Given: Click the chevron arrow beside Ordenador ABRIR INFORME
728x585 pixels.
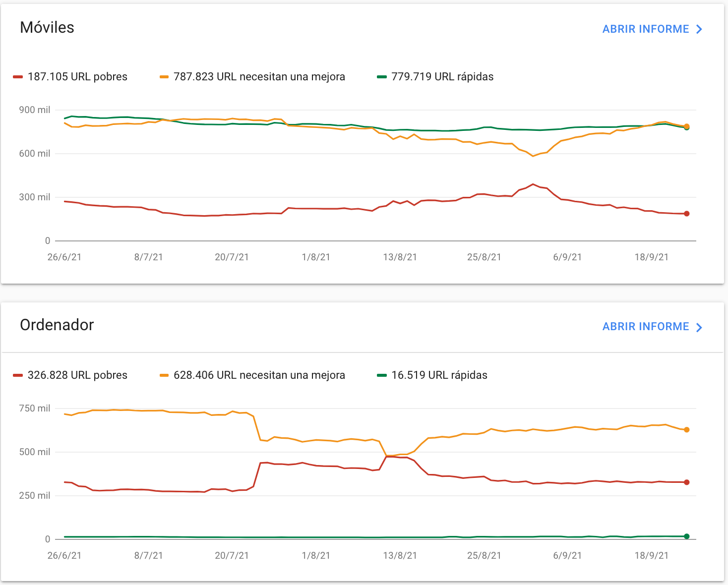Looking at the screenshot, I should click(699, 326).
